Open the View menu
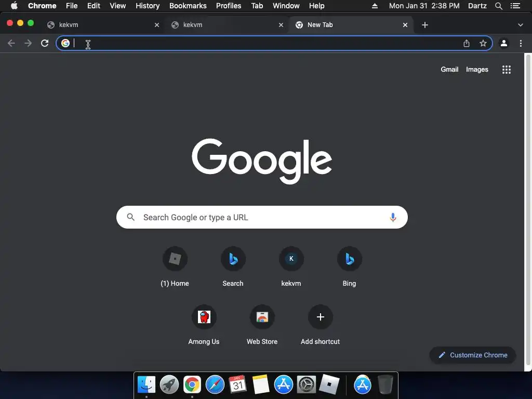Image resolution: width=532 pixels, height=399 pixels. click(x=118, y=6)
